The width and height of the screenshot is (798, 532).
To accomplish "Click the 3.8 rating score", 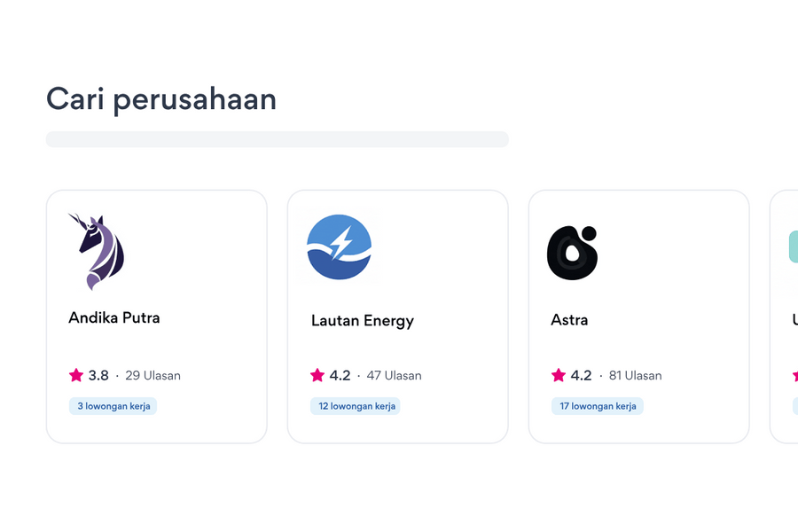I will click(x=98, y=375).
